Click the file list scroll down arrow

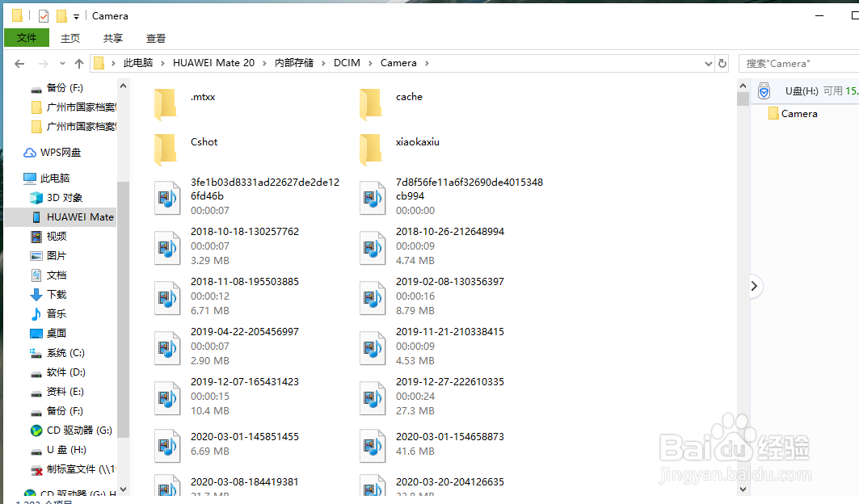743,489
